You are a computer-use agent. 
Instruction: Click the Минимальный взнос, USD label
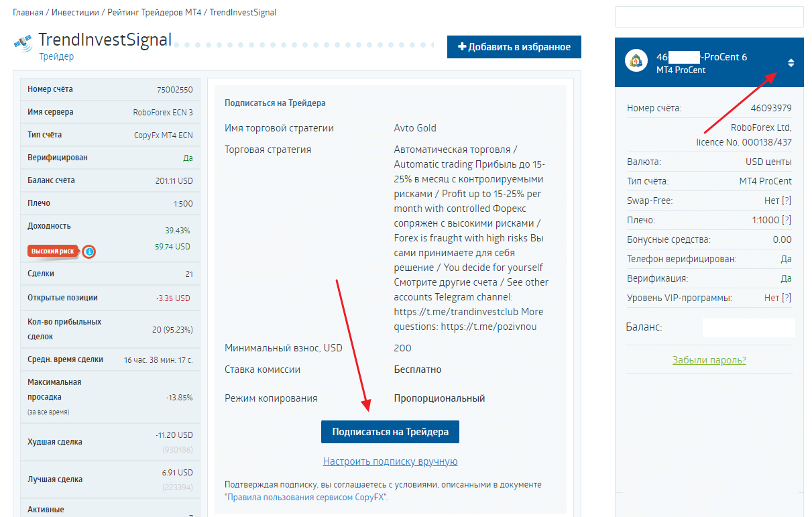(284, 348)
